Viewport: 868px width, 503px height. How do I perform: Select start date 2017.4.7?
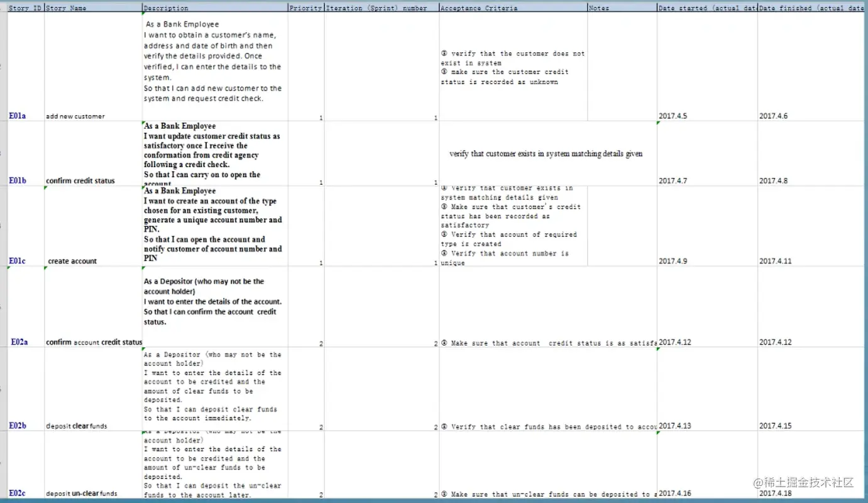pos(673,180)
